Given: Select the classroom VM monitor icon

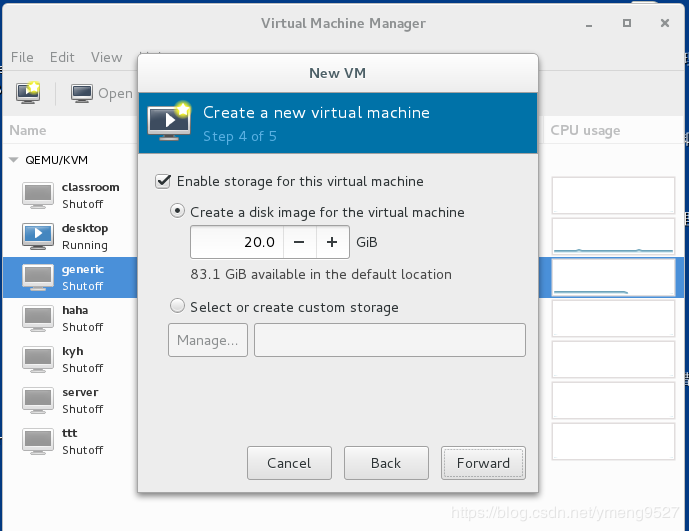Looking at the screenshot, I should tap(38, 194).
